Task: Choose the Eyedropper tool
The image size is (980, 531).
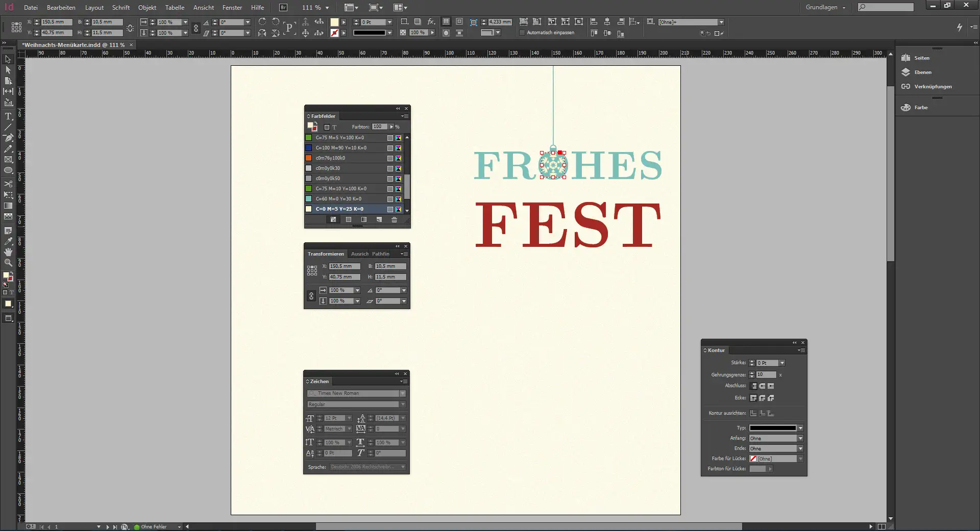Action: coord(8,241)
